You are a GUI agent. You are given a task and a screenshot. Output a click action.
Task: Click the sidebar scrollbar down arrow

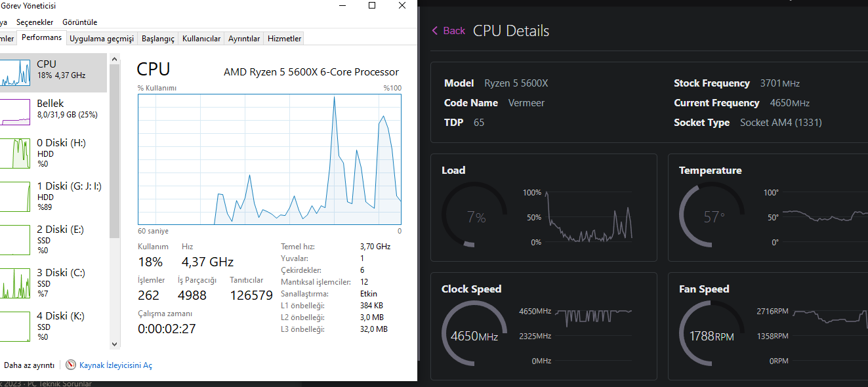coord(115,344)
